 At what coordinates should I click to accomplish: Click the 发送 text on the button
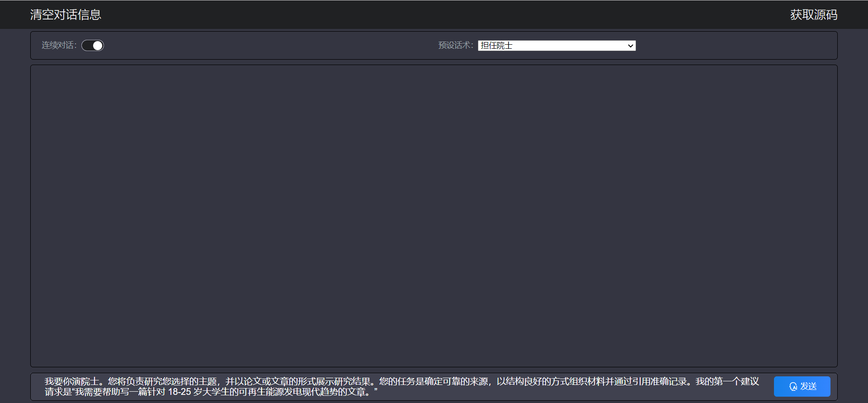(x=808, y=387)
